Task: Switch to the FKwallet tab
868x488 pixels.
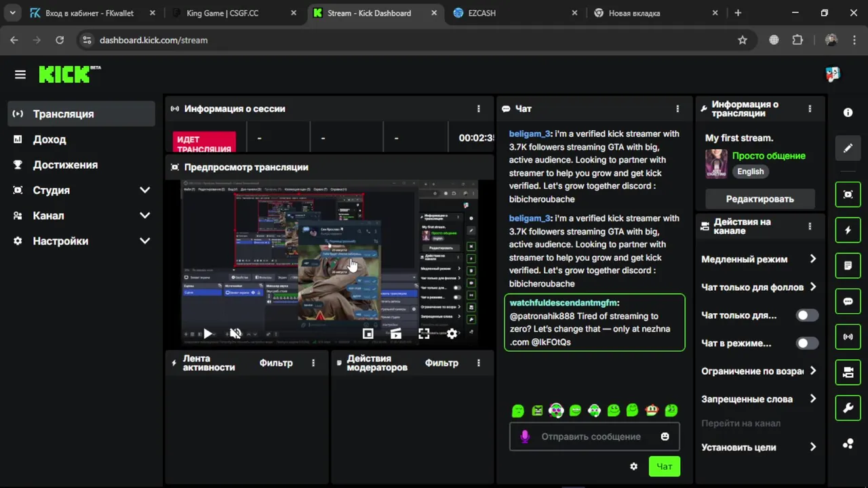Action: click(x=92, y=13)
